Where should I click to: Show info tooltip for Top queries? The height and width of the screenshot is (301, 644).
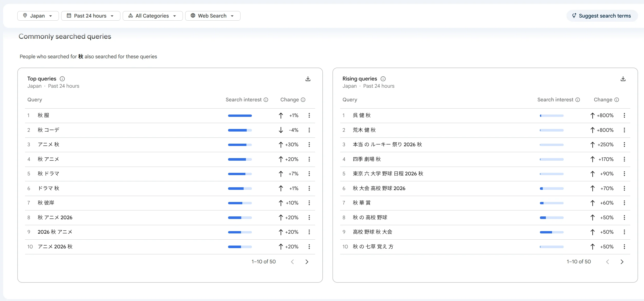click(62, 79)
